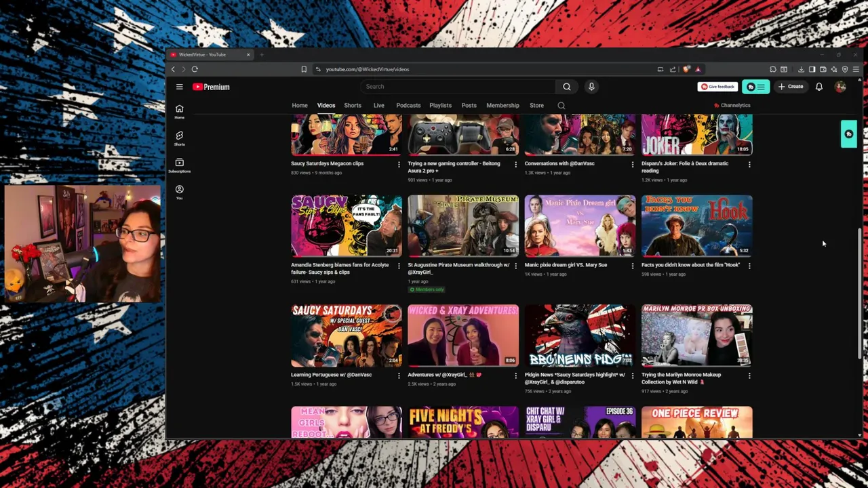Click the Brave Shields lion icon
Viewport: 868px width, 488px height.
click(686, 69)
